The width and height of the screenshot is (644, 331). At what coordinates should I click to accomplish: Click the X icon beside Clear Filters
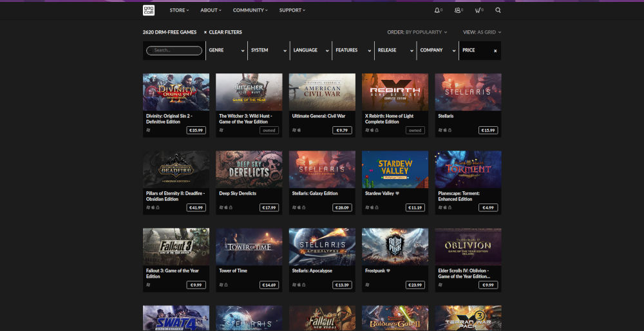(x=205, y=32)
